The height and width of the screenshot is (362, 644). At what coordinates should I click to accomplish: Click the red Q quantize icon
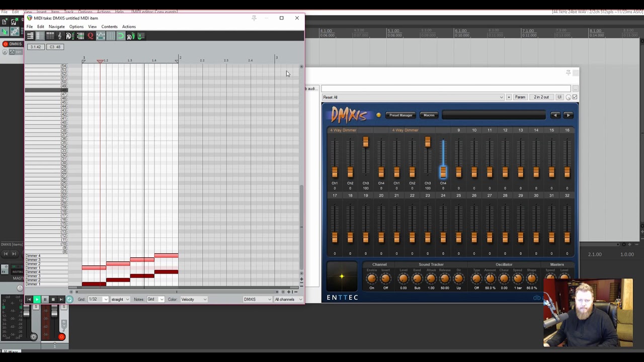click(91, 36)
